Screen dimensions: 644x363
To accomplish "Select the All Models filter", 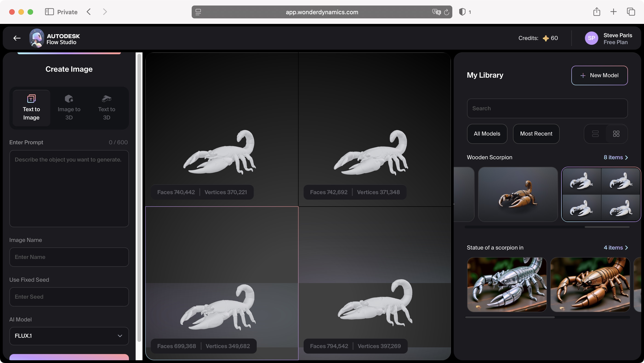I will click(487, 134).
